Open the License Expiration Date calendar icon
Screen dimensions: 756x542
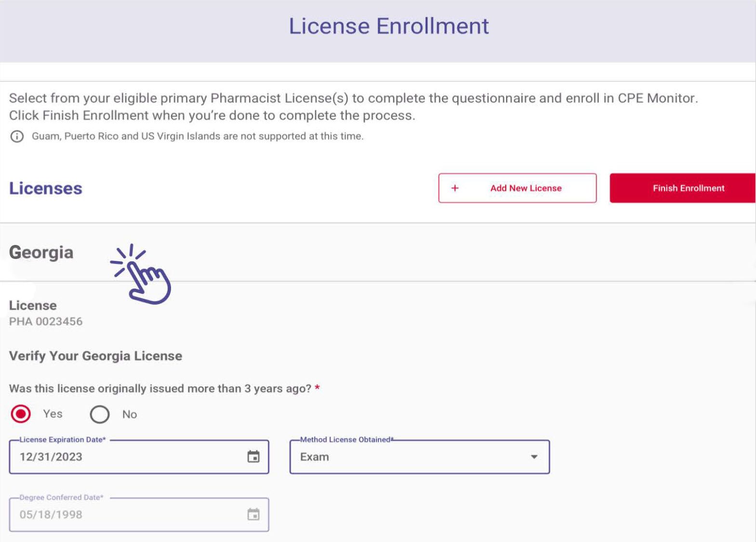tap(253, 457)
